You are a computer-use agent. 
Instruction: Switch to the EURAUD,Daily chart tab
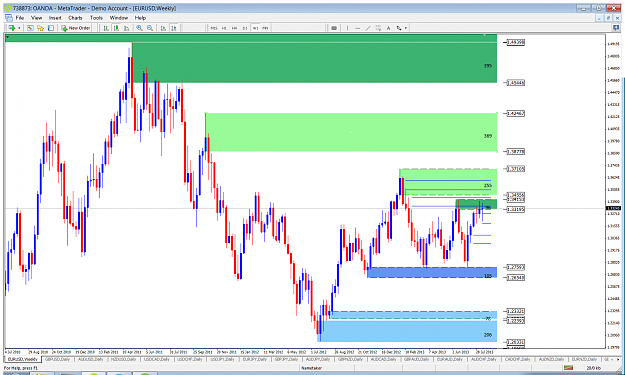450,359
